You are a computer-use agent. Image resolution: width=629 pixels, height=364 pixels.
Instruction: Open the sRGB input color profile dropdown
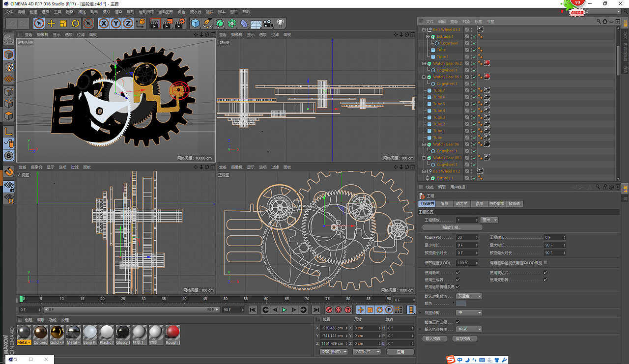click(469, 329)
